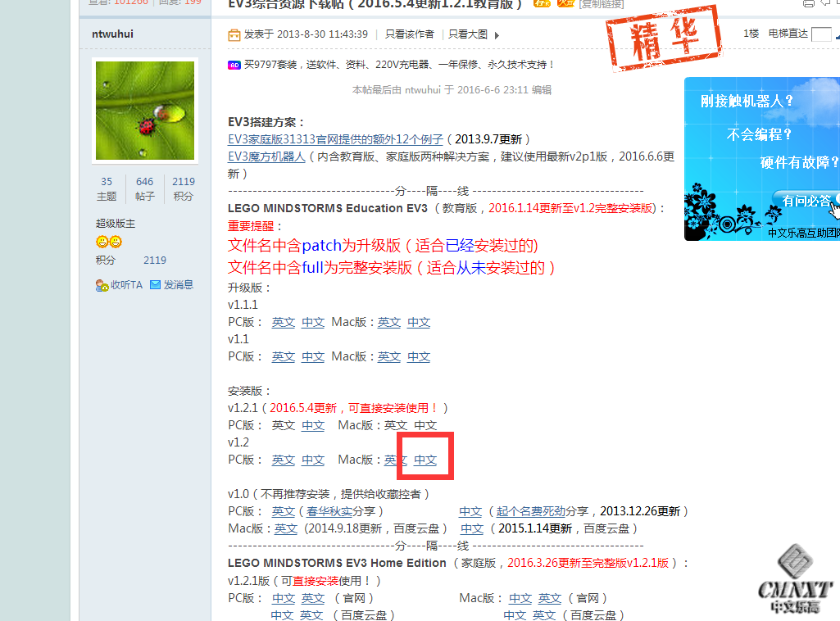Download v1.1.1 PC版 英文 upgrade
Screen dimensions: 840x621
click(284, 322)
